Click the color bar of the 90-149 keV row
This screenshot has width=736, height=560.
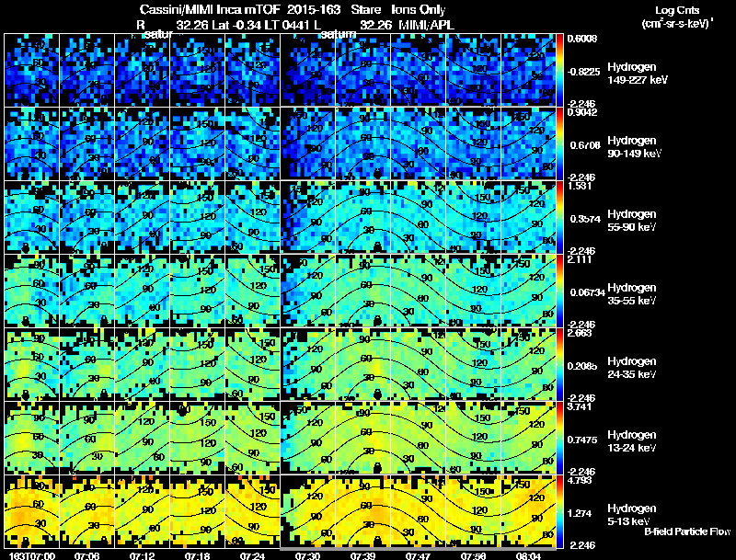point(559,143)
